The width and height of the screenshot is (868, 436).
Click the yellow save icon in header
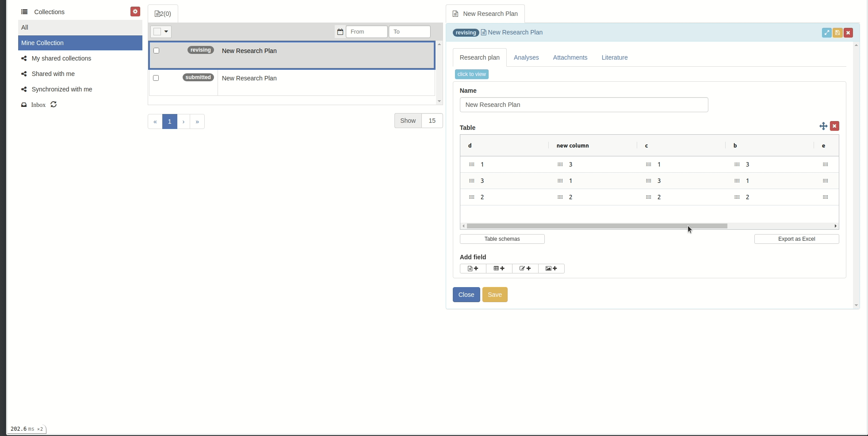point(837,33)
